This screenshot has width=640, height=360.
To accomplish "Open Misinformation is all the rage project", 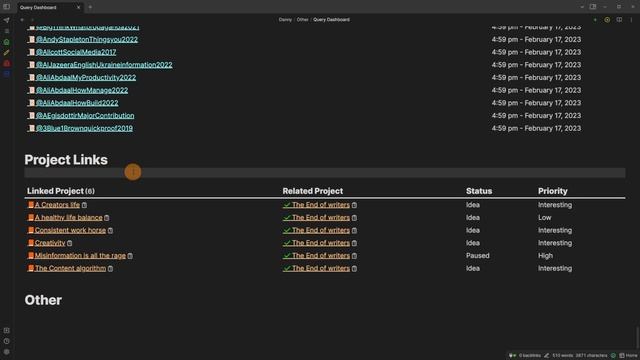I will pos(80,256).
